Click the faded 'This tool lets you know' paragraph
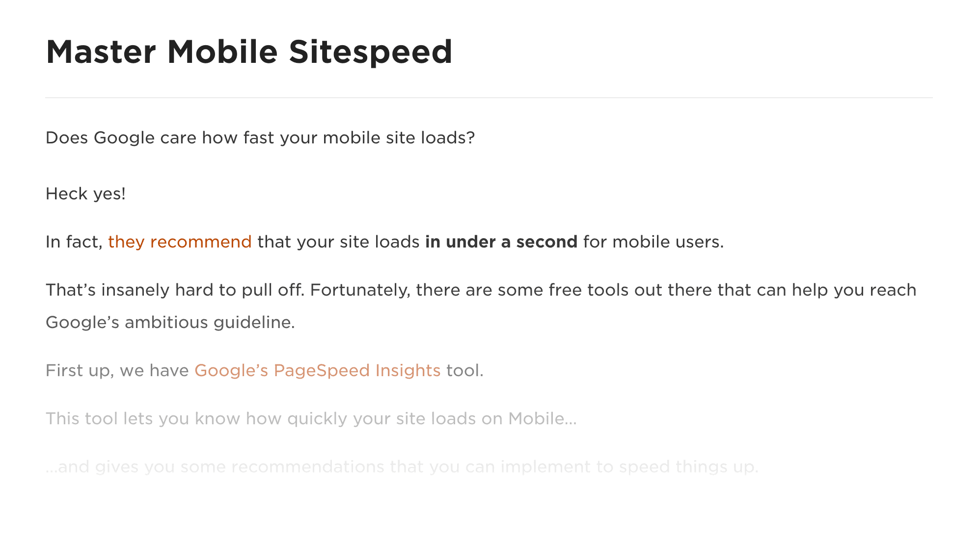The height and width of the screenshot is (550, 980). pyautogui.click(x=311, y=419)
